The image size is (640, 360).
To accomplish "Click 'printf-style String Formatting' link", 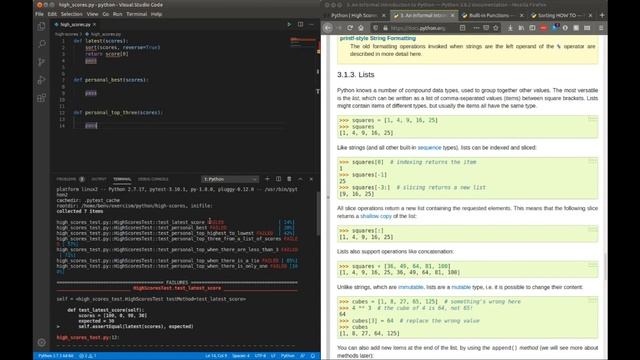I will pyautogui.click(x=378, y=38).
